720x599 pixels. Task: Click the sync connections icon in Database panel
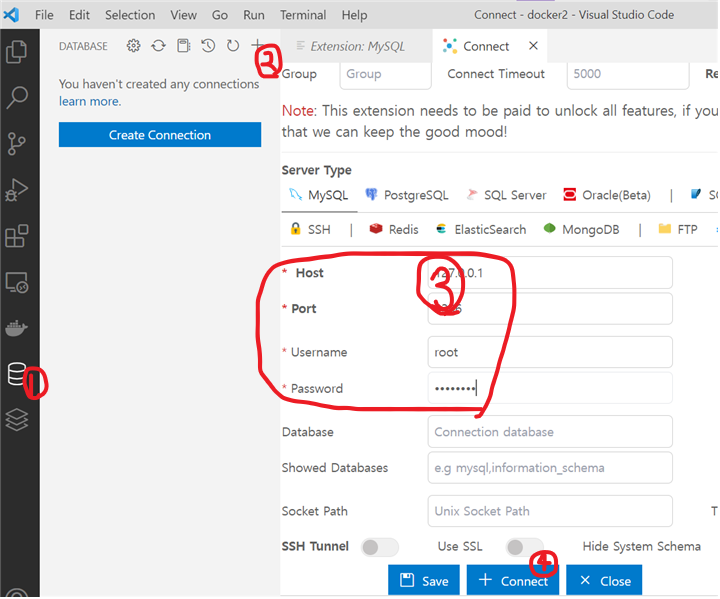[158, 45]
